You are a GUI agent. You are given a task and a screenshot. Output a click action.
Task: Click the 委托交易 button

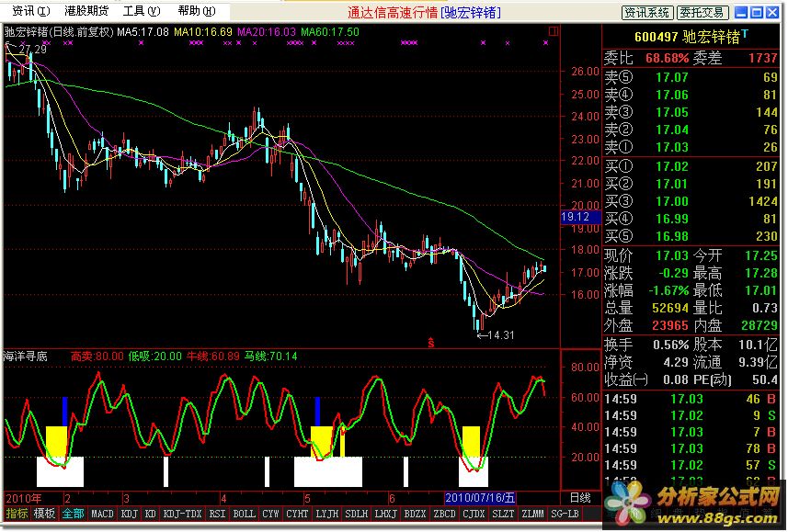point(702,12)
